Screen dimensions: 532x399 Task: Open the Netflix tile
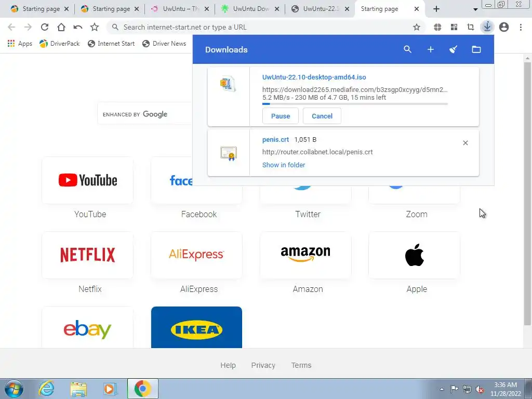pos(87,255)
